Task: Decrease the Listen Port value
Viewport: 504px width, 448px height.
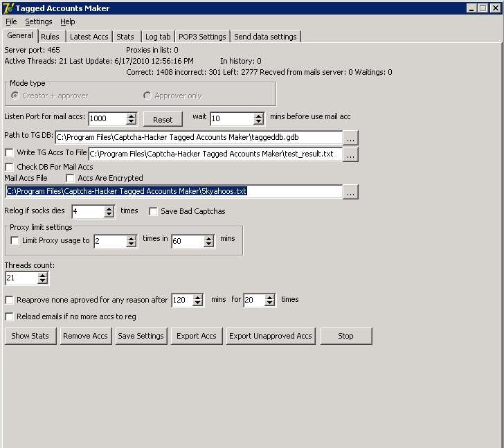Action: [131, 121]
